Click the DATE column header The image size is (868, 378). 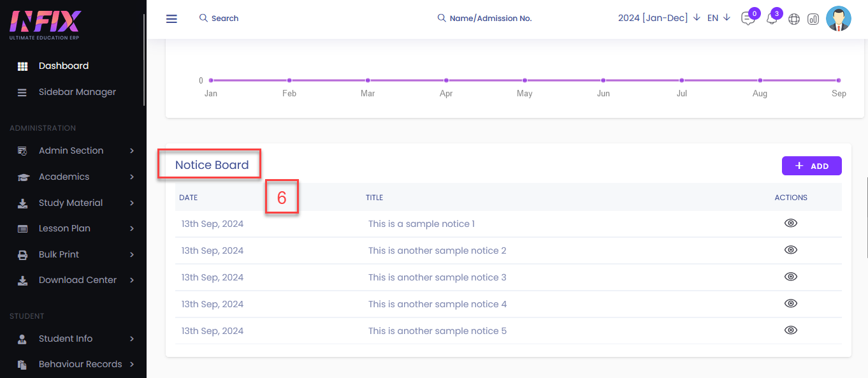tap(189, 198)
